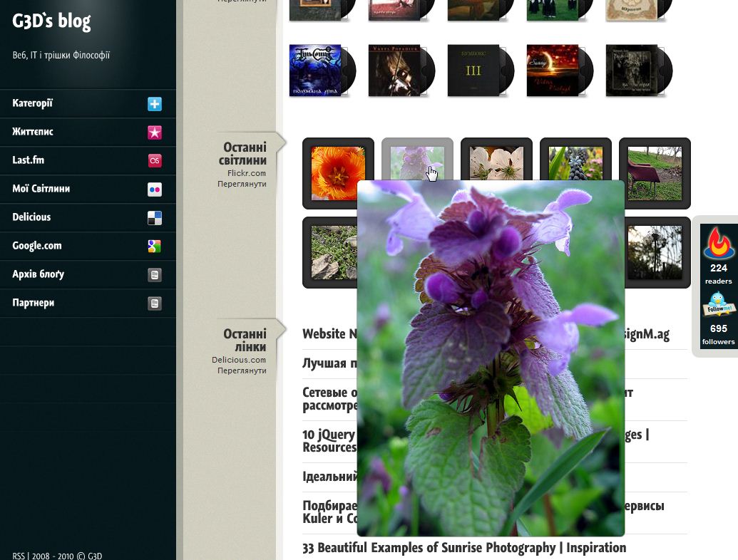Image resolution: width=738 pixels, height=560 pixels.
Task: Click the Twitter follow-me badge
Action: click(x=719, y=304)
